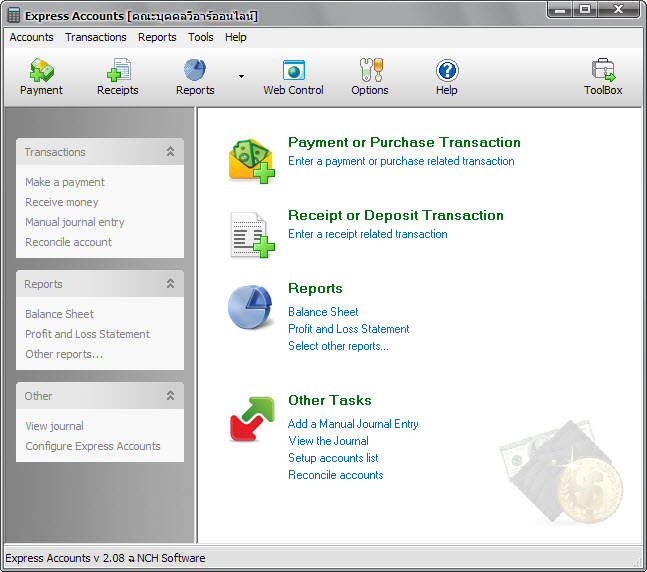Click the Payment or Purchase Transaction heading

pyautogui.click(x=404, y=142)
